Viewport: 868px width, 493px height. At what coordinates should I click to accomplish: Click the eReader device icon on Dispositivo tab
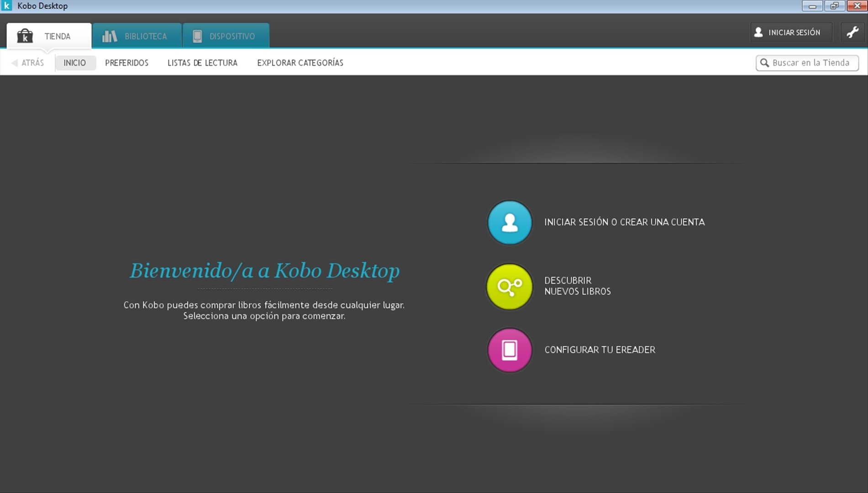tap(197, 36)
